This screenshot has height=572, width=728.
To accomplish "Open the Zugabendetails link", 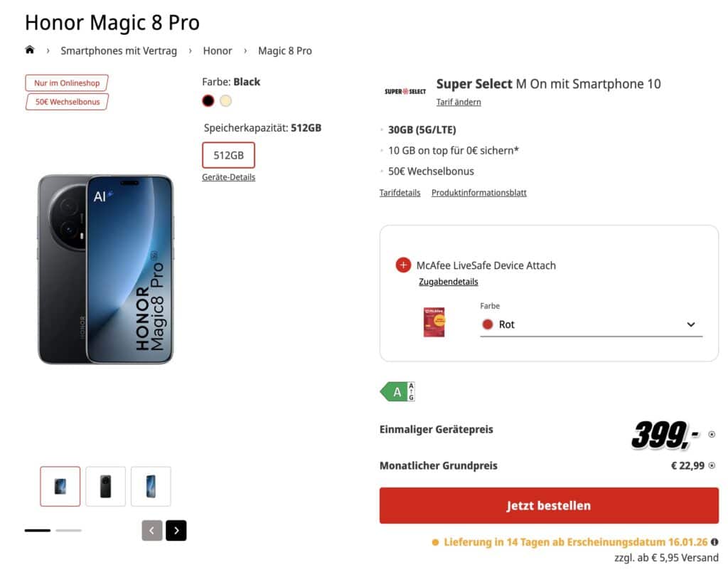I will 448,282.
